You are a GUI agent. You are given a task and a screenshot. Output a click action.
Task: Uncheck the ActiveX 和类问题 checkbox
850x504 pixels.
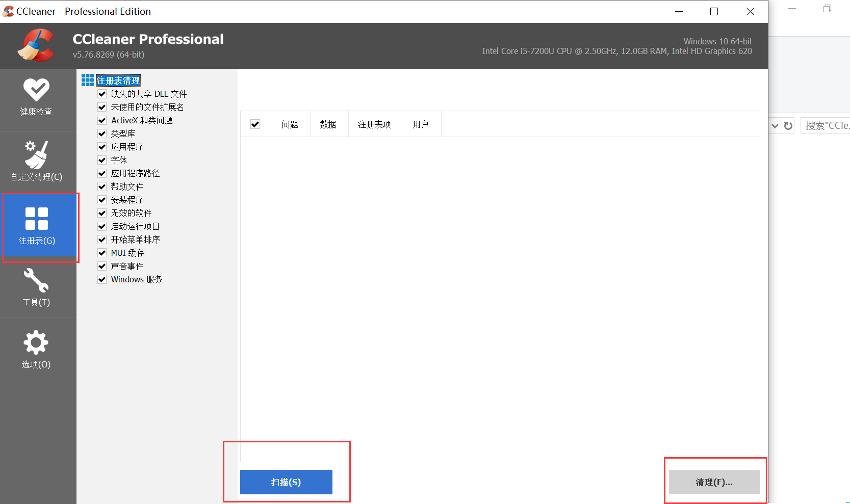pyautogui.click(x=102, y=120)
